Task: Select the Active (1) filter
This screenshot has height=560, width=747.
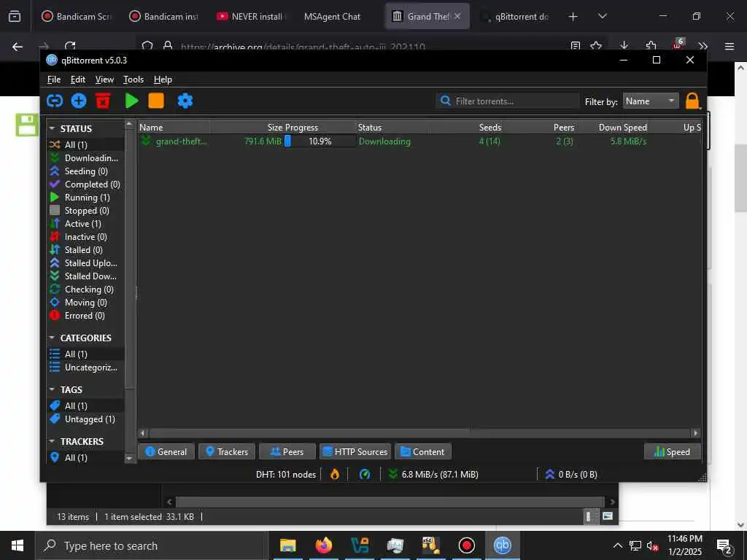Action: (86, 223)
